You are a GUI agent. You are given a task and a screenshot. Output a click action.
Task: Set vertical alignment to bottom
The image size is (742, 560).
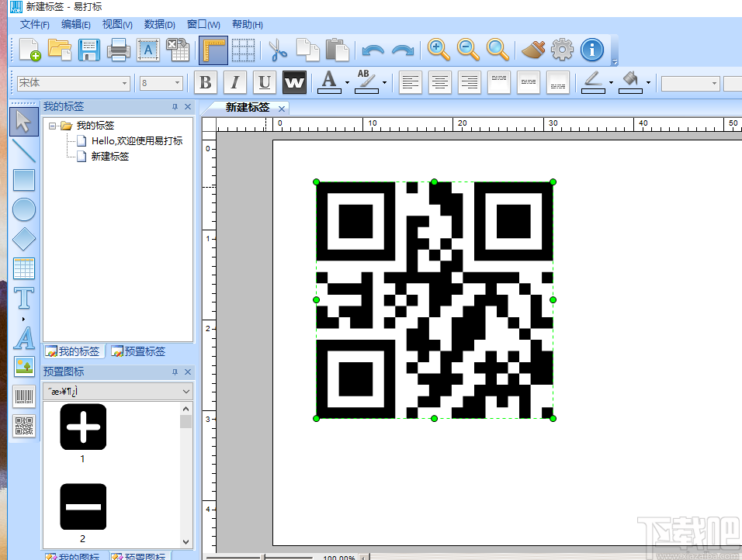click(x=558, y=83)
